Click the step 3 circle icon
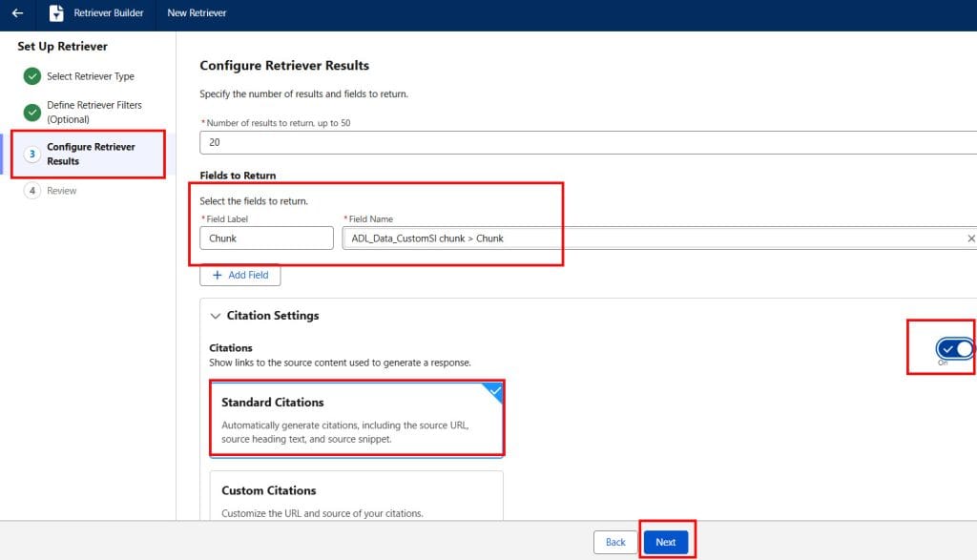Screen dimensions: 977x560 [x=32, y=154]
